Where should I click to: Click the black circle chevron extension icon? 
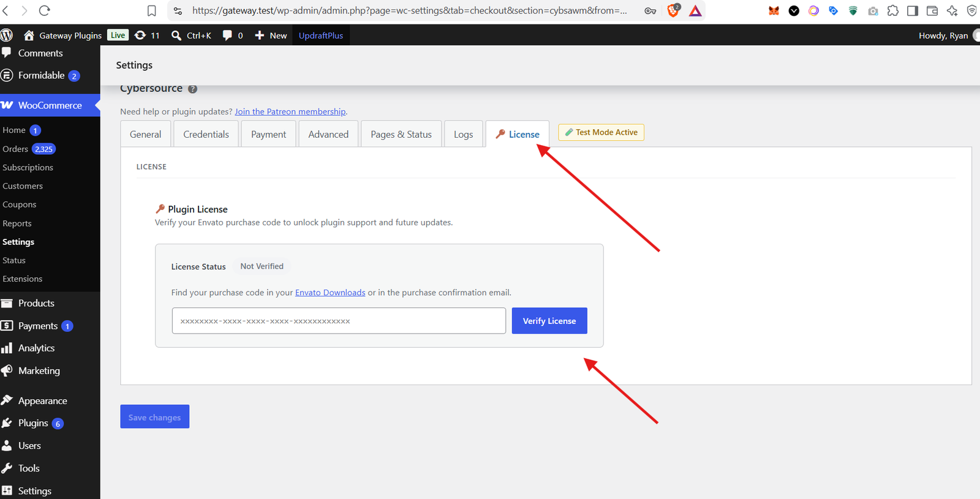pos(794,10)
